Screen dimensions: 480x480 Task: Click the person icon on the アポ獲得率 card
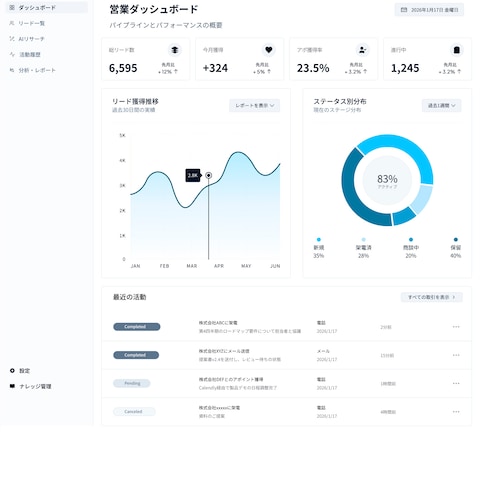[362, 50]
